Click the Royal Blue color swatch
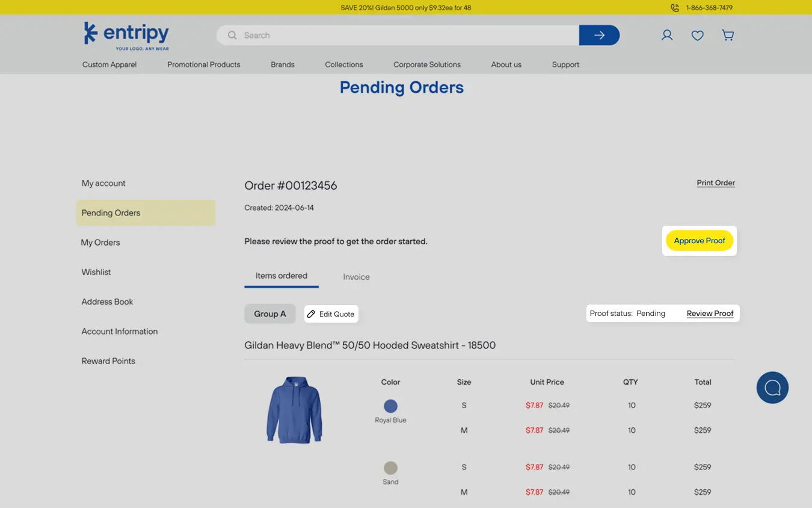The width and height of the screenshot is (812, 508). coord(390,406)
